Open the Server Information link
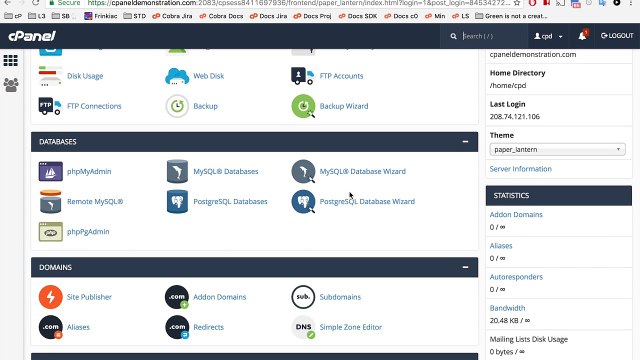This screenshot has width=640, height=360. (520, 169)
